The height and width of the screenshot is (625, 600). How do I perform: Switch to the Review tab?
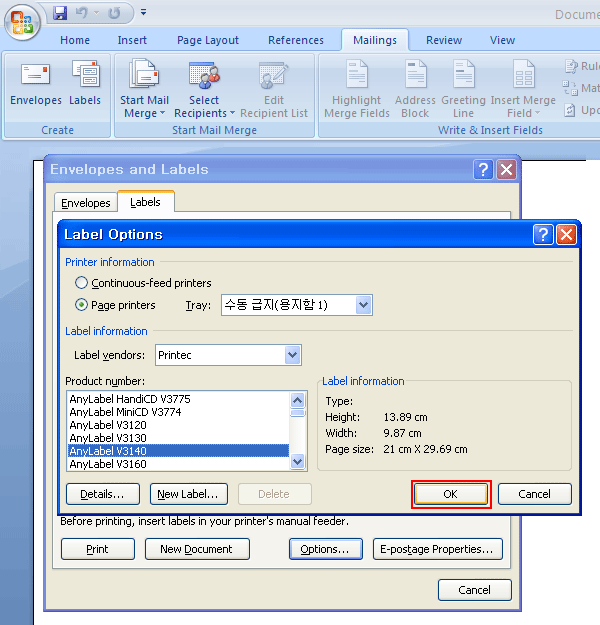(444, 40)
